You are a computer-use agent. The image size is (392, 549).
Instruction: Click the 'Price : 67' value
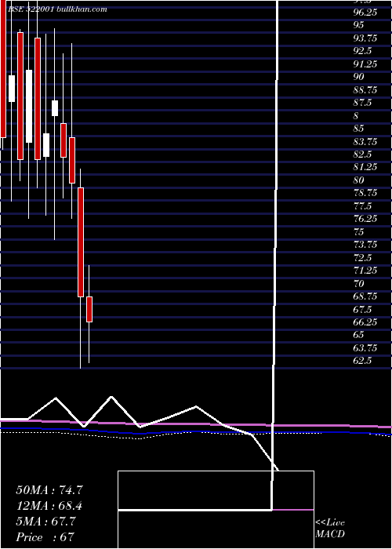click(x=45, y=537)
